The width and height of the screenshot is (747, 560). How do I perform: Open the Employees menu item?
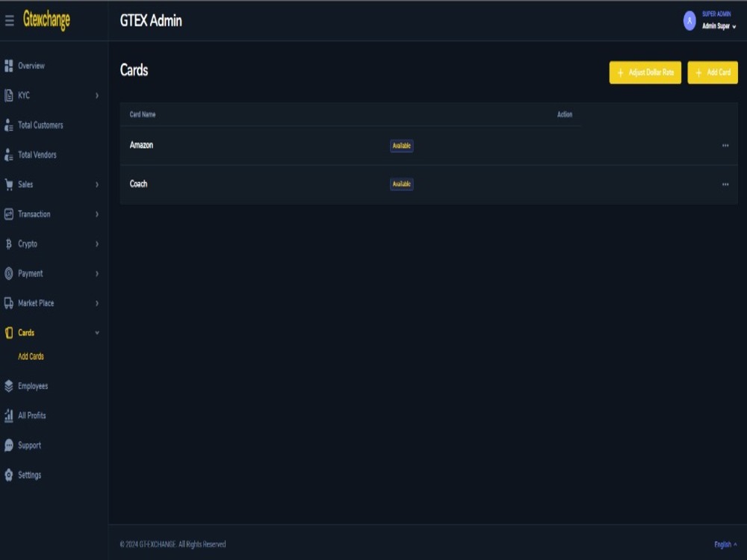[x=33, y=386]
